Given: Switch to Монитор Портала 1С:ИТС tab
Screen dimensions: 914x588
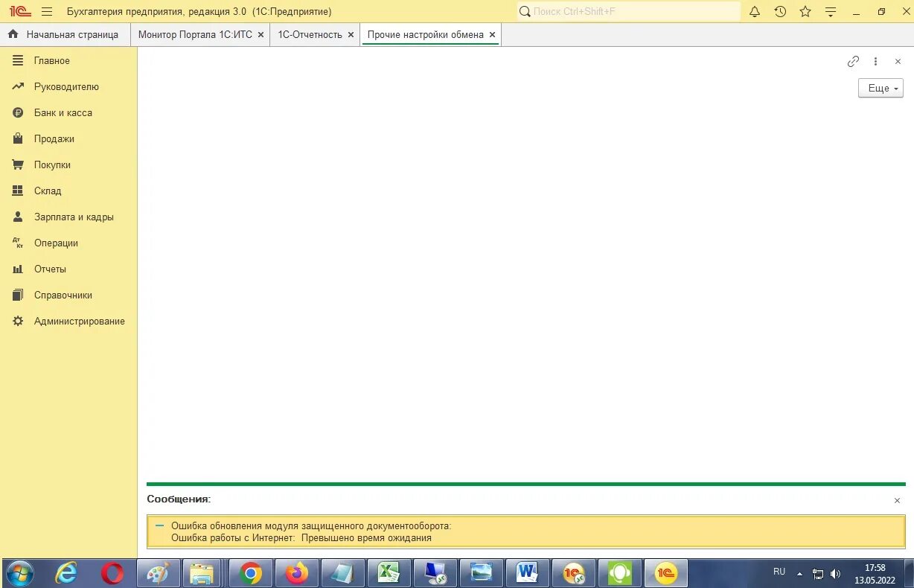Looking at the screenshot, I should click(x=195, y=34).
